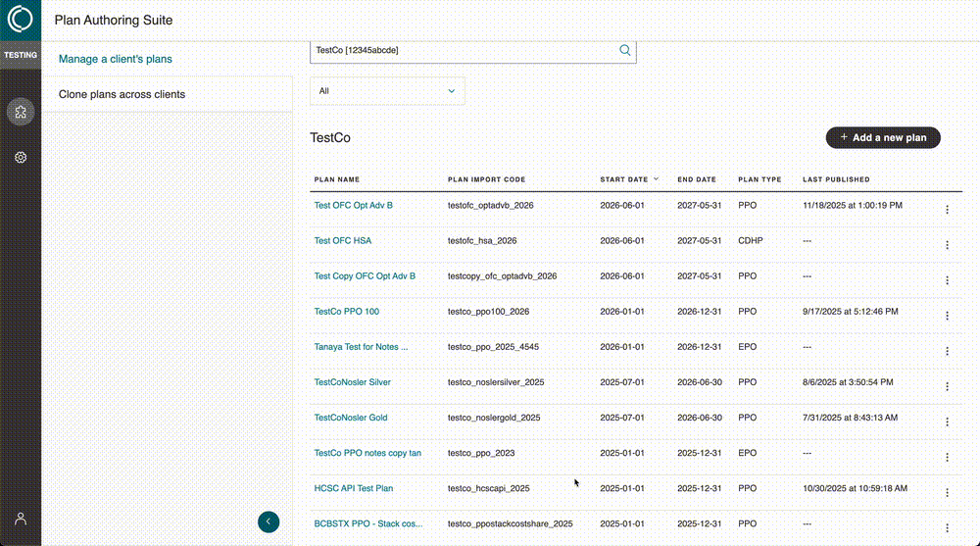Open kebab menu for Tanaya Test for Notes row

pos(947,352)
